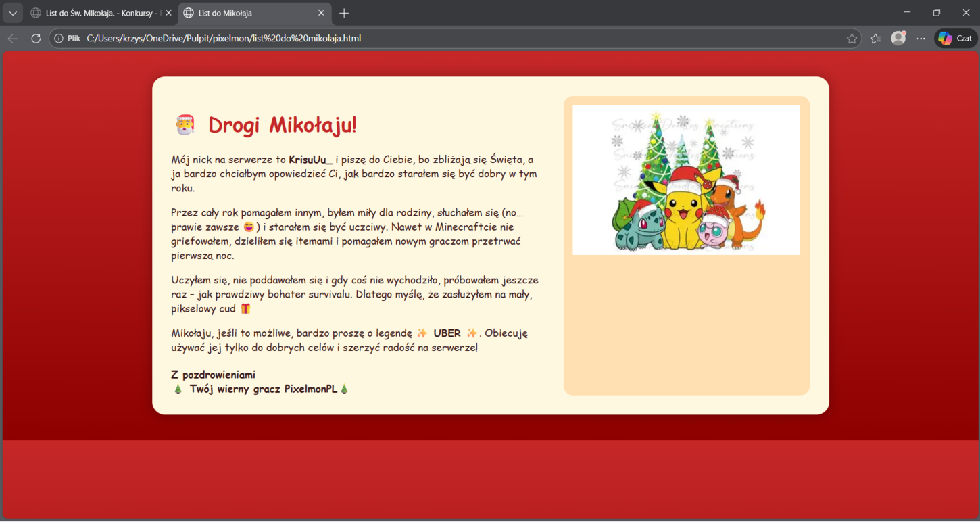Click the "Drogi Mikołaju!" heading
Viewport: 980px width, 522px height.
click(282, 125)
